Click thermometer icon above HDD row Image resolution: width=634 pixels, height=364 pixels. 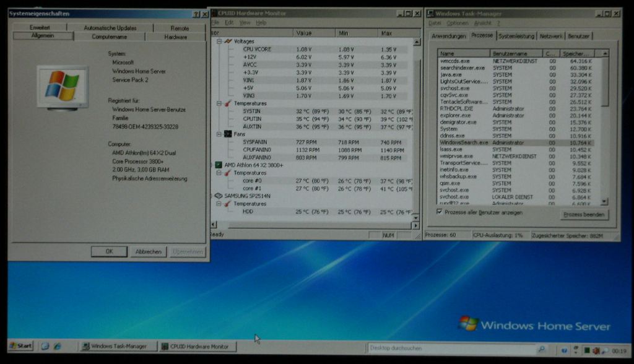coord(228,204)
